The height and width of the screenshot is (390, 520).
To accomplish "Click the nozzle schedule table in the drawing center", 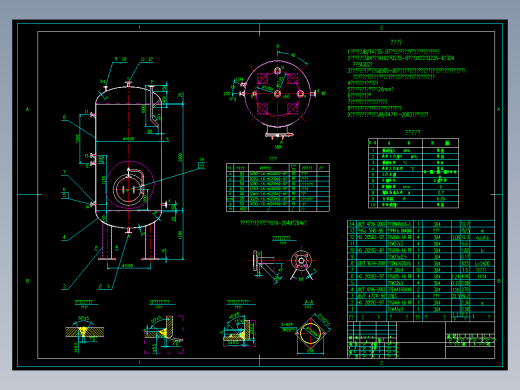I will tap(278, 187).
